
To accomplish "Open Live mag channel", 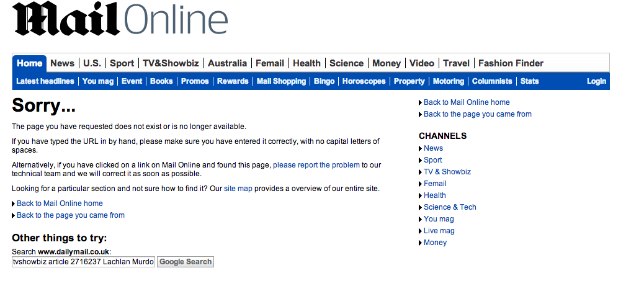I will tap(439, 231).
